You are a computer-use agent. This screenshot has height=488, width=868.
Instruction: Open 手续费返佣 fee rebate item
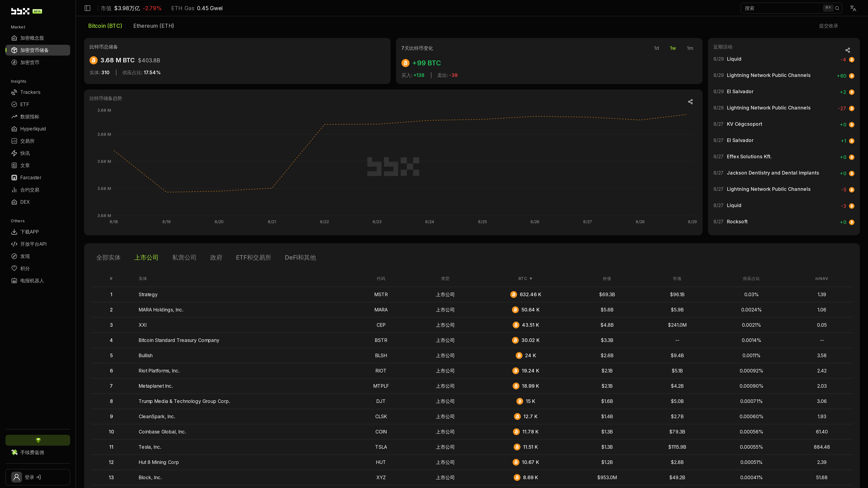38,452
